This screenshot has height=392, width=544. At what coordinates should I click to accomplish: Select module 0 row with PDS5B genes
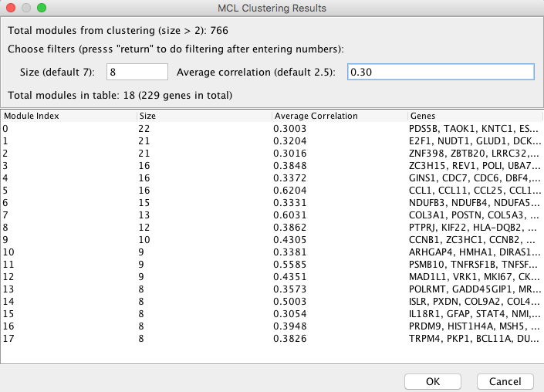point(272,129)
